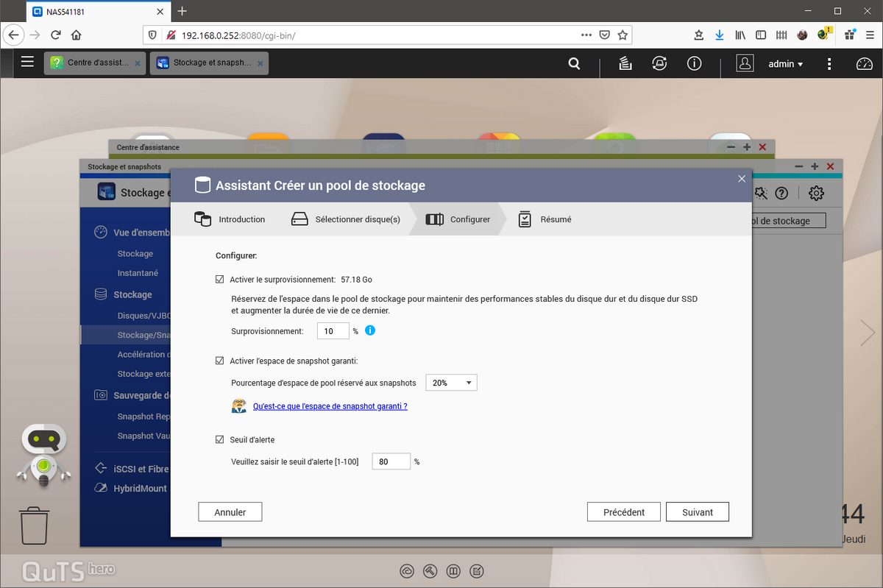The image size is (883, 588).
Task: Click the admin user avatar icon
Action: (745, 63)
